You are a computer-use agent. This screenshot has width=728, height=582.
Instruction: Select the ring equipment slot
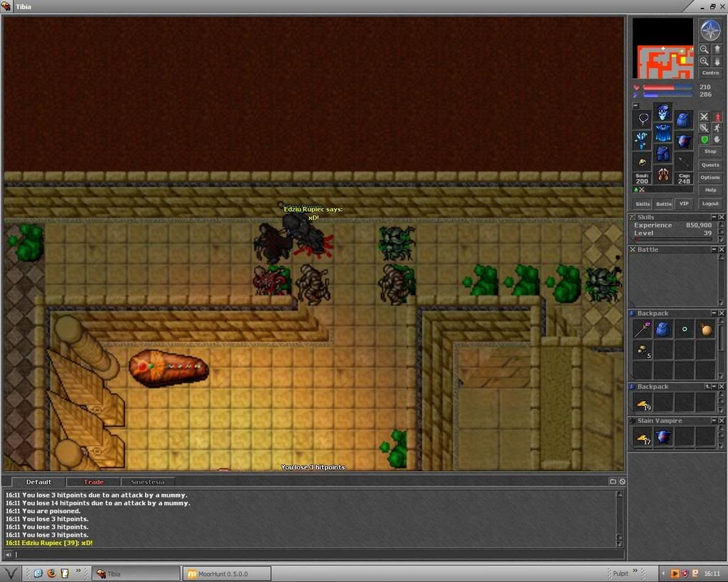643,161
